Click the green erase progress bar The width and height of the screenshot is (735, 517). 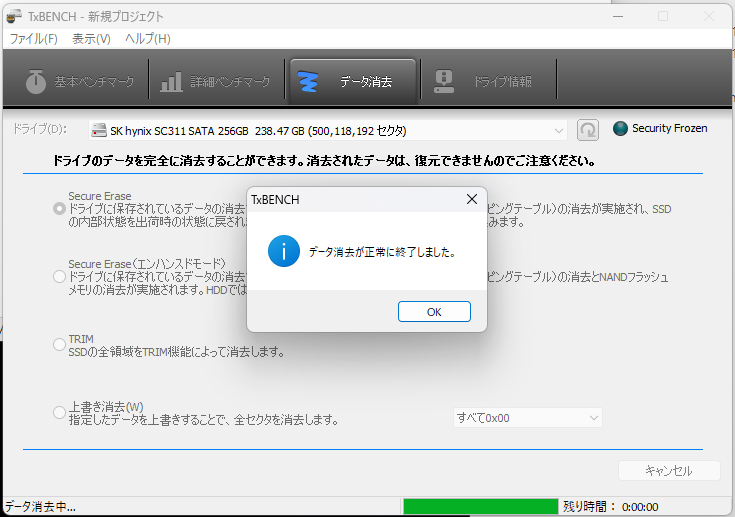[x=479, y=507]
